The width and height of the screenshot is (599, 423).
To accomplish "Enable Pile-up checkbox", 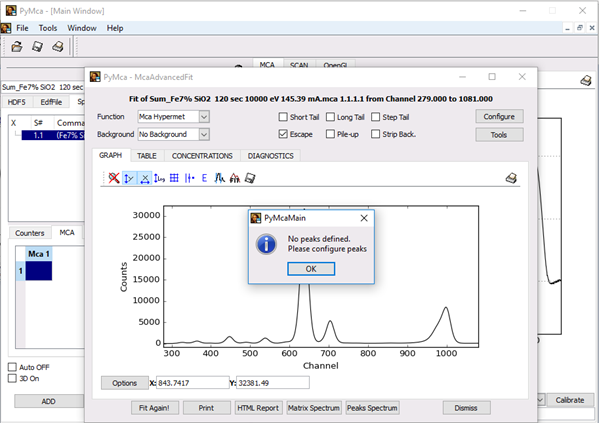I will [x=330, y=134].
